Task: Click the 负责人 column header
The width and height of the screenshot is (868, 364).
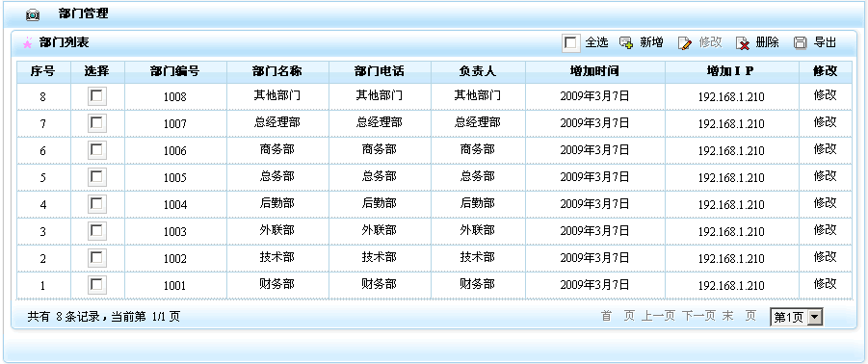Action: (x=478, y=71)
